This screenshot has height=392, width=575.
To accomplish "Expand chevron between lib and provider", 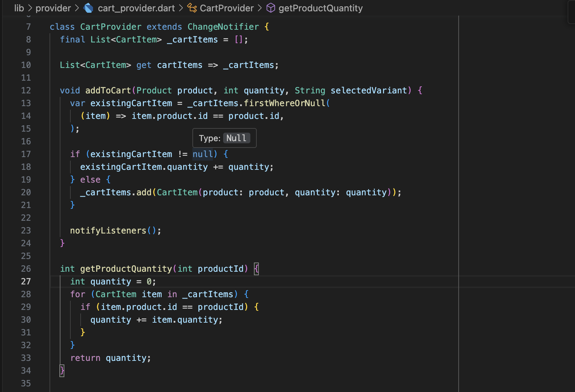I will pos(30,8).
